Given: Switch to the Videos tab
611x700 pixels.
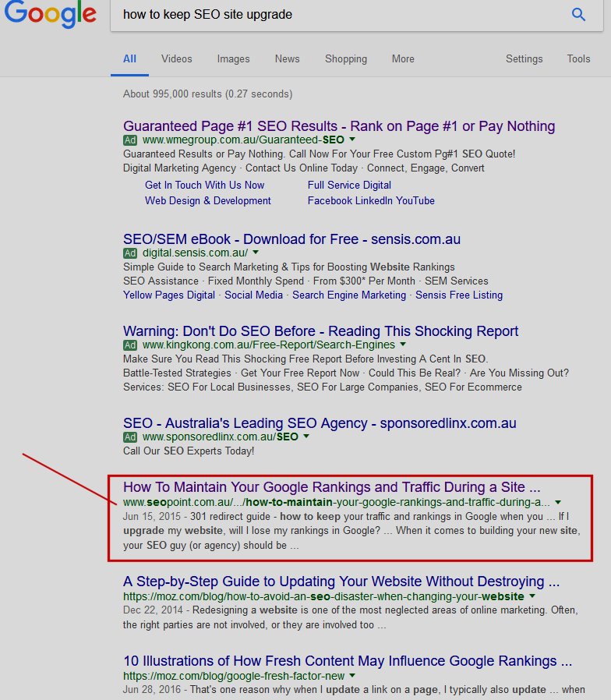Looking at the screenshot, I should [177, 59].
